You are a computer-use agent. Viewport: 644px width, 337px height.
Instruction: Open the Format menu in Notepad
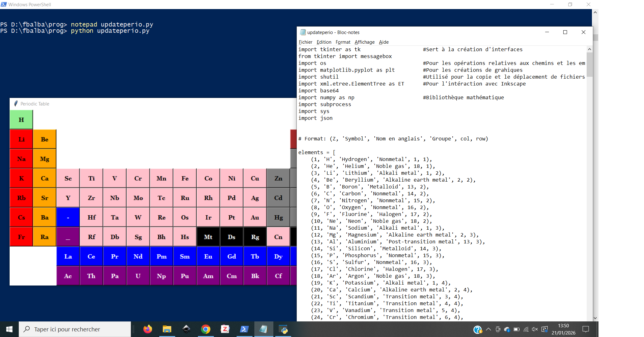343,42
